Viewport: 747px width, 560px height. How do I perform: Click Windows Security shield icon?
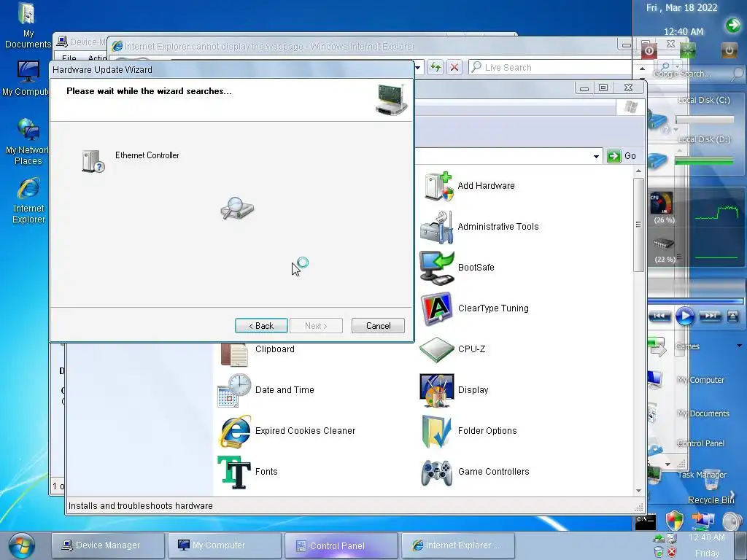coord(674,521)
